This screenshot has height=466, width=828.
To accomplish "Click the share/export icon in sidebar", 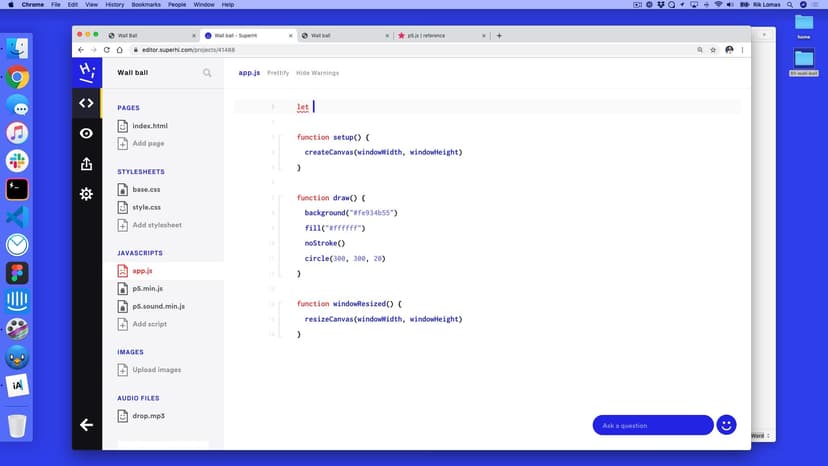I will (86, 163).
